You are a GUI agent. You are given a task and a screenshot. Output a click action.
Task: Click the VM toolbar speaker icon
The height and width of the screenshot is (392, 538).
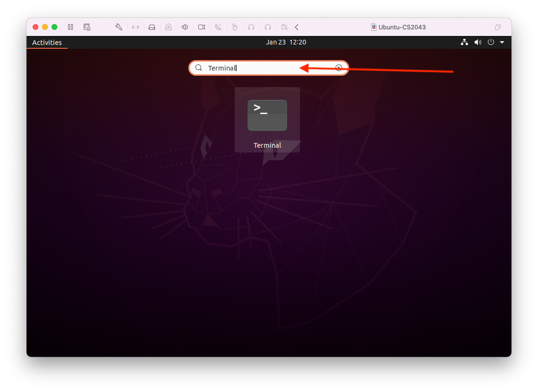click(185, 27)
